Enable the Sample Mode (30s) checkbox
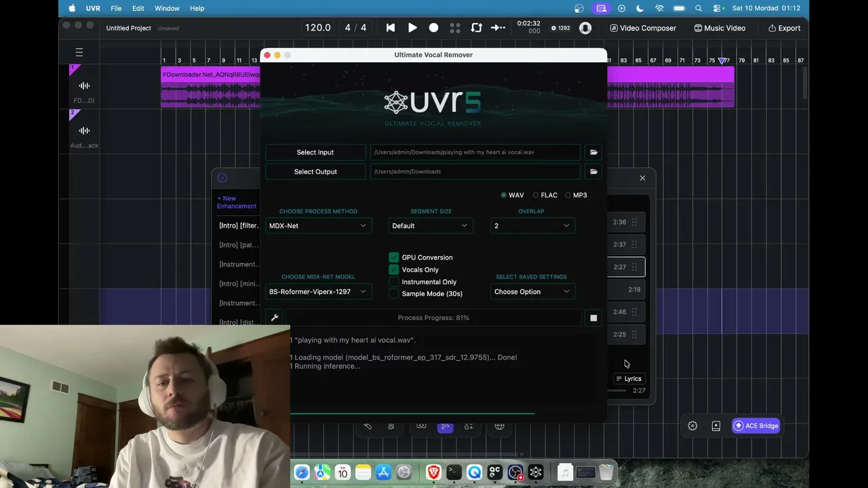The height and width of the screenshot is (488, 868). point(394,293)
